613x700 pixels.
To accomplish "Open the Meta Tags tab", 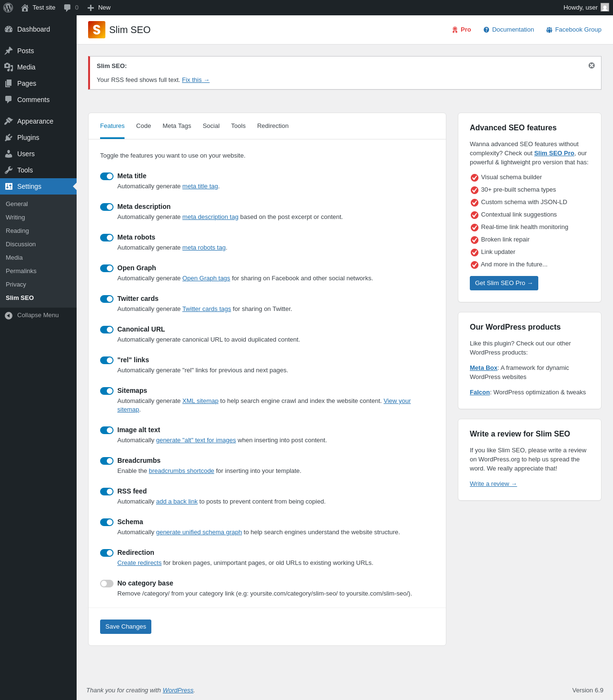I will tap(177, 126).
